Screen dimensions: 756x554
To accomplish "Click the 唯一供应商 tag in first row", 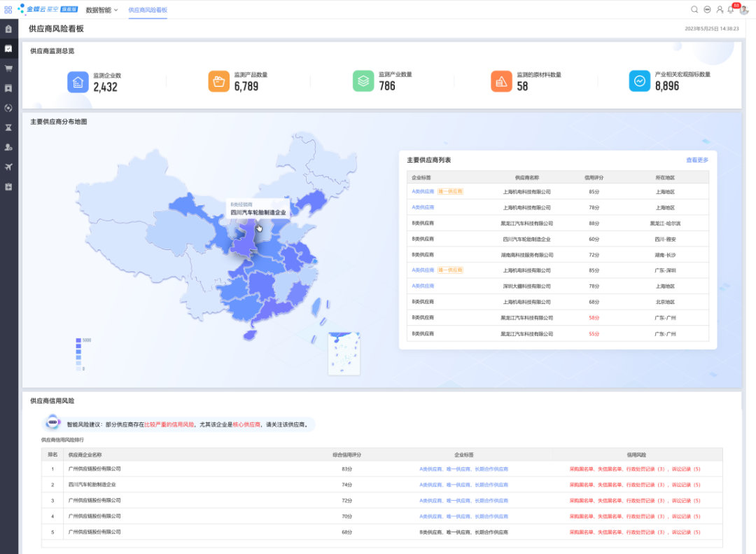I will (450, 192).
